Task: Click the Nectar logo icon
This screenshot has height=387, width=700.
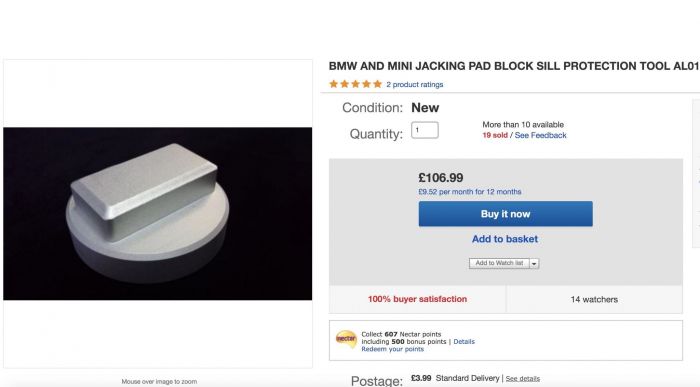Action: pyautogui.click(x=346, y=339)
